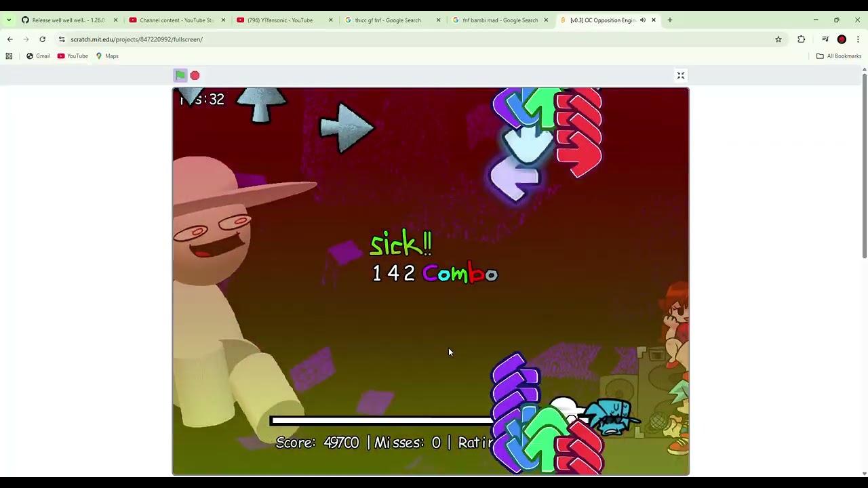Viewport: 868px width, 488px height.
Task: Bookmark this tab with the star icon
Action: click(x=778, y=39)
